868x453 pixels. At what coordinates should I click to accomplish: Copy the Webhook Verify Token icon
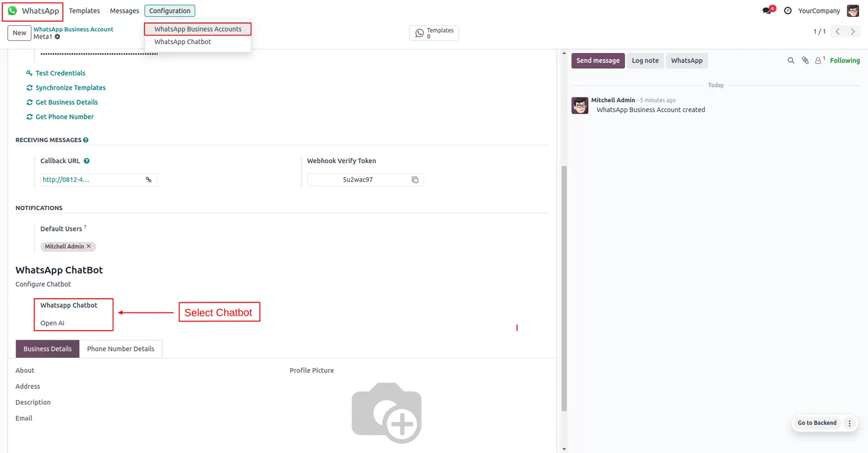[x=415, y=180]
